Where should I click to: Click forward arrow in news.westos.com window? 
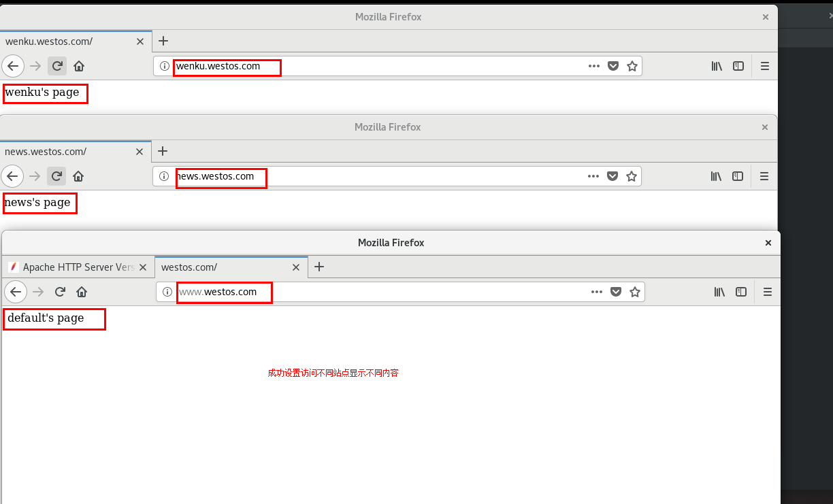point(35,176)
